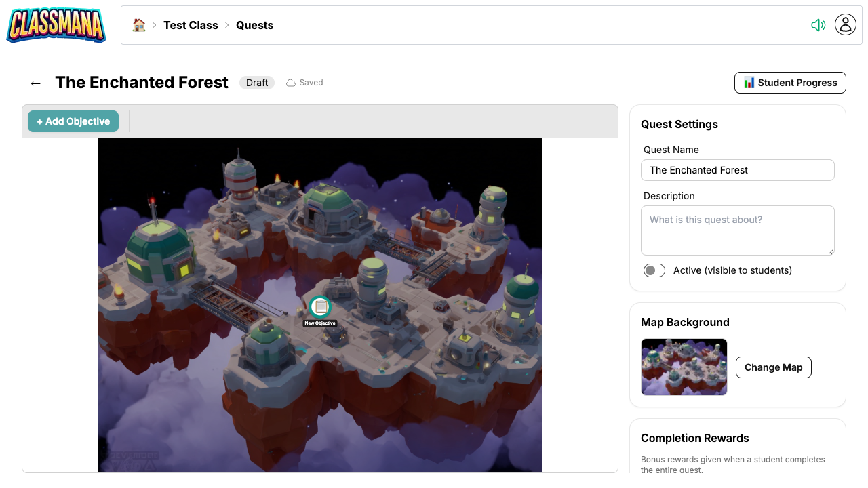Select the New Objective marker on map
The image size is (868, 488).
(x=320, y=307)
